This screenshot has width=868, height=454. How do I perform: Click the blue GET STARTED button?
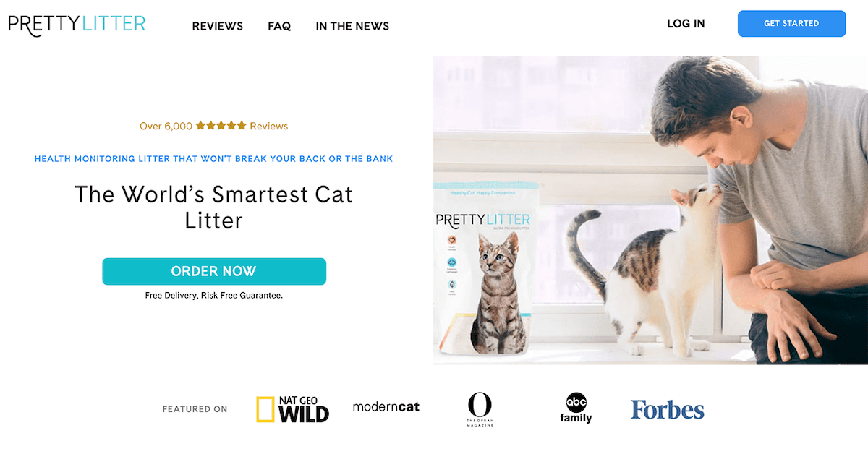791,23
